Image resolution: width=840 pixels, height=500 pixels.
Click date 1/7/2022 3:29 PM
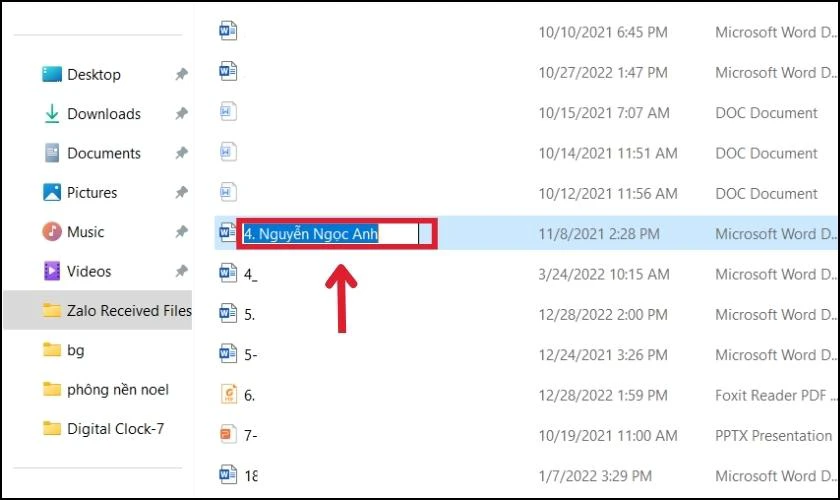click(595, 476)
